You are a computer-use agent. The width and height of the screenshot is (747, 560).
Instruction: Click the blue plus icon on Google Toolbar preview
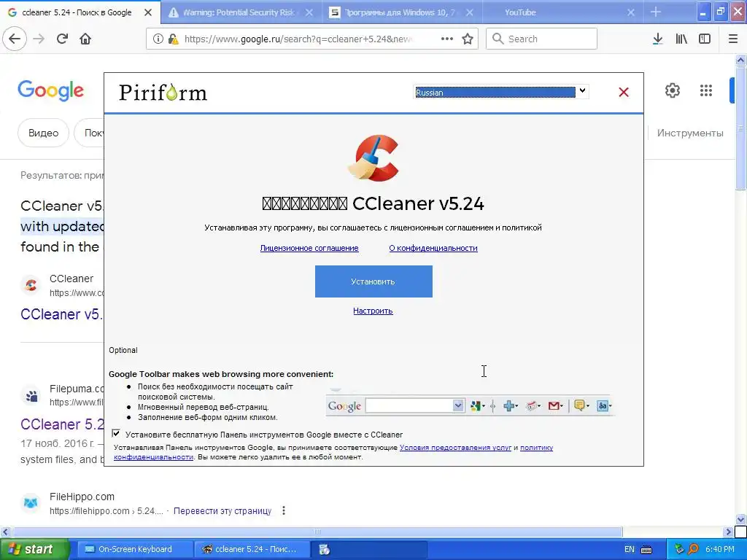[508, 405]
